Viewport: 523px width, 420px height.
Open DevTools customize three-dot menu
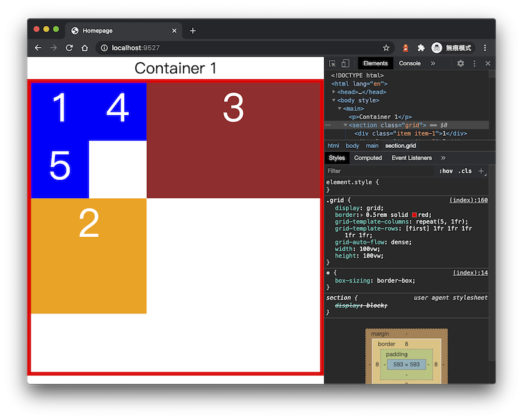click(x=475, y=63)
